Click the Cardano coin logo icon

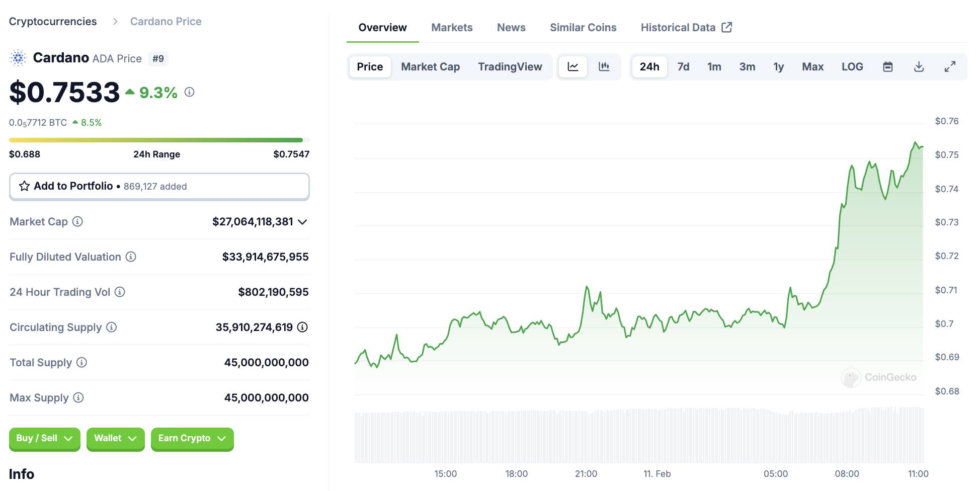(18, 58)
